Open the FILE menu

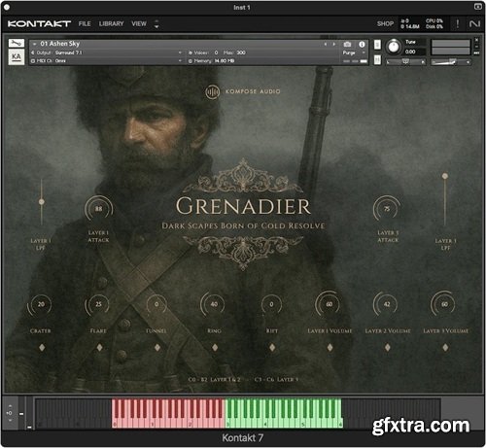[85, 23]
